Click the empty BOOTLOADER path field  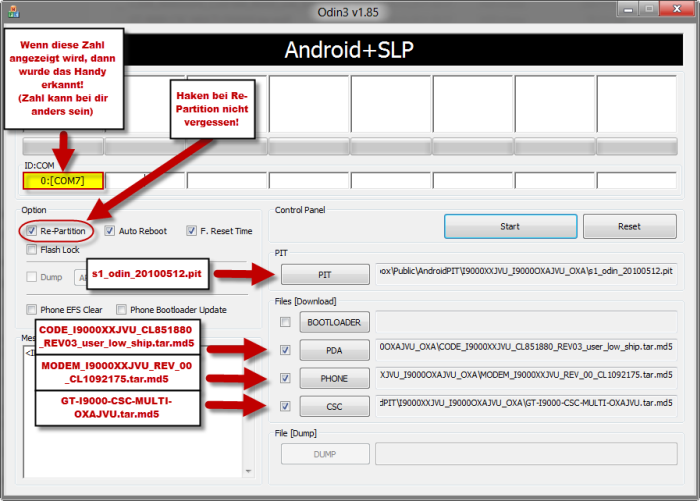pos(526,322)
